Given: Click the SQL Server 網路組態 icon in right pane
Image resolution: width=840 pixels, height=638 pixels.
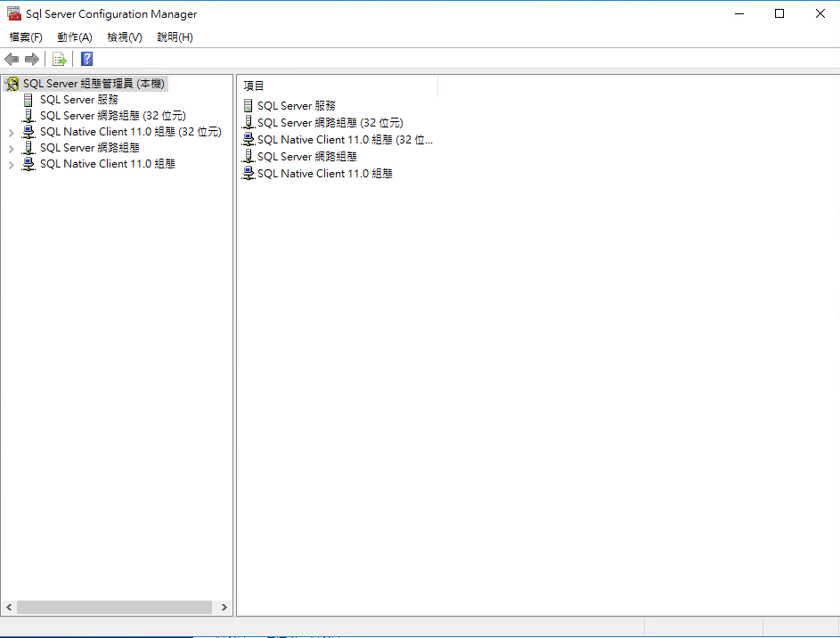Looking at the screenshot, I should click(x=248, y=157).
